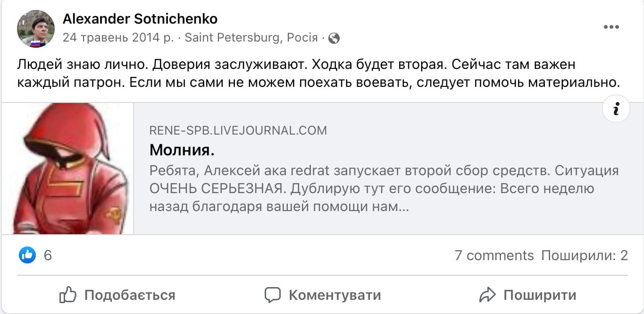Viewport: 644px width, 314px height.
Task: Click the red hooded figure thumbnail
Action: 68,169
